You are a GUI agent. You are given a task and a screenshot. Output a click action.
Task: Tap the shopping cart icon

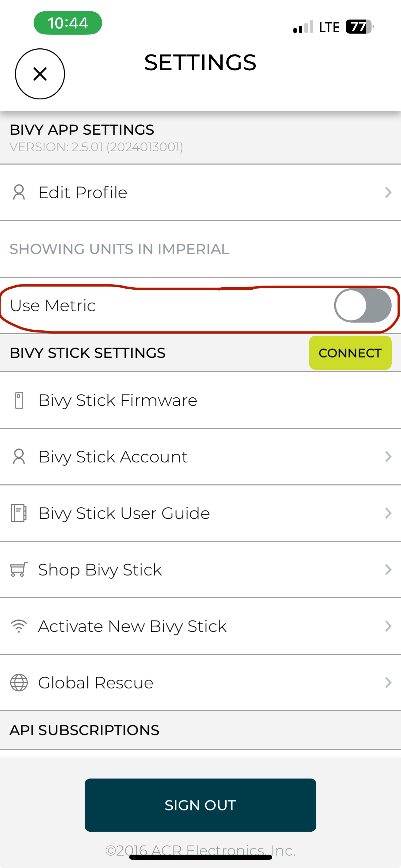[x=19, y=570]
